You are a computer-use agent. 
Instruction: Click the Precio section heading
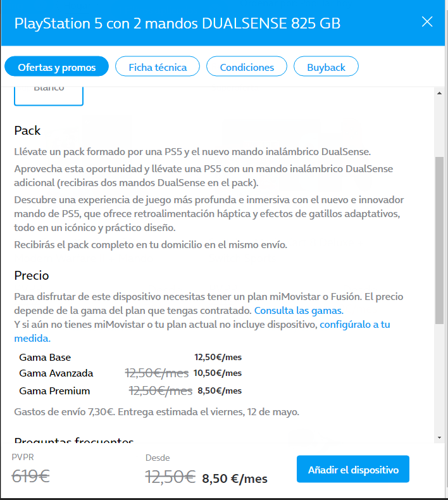[32, 276]
